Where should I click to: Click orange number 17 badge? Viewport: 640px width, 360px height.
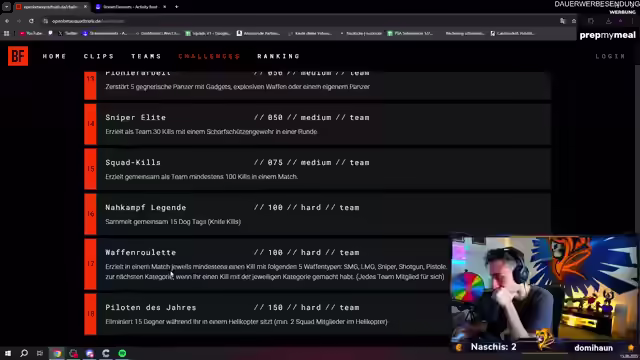click(x=91, y=264)
